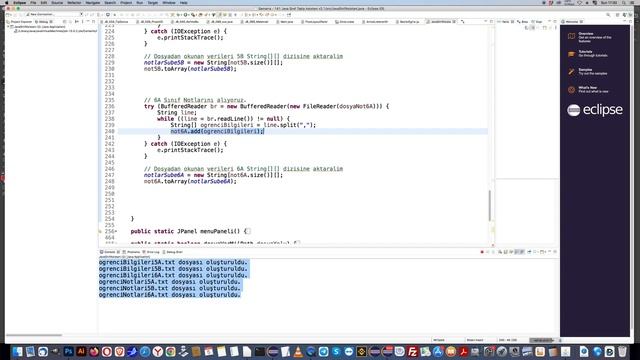Click 'not6A.add(ogrenciBilgileri);' on line 240

217,131
